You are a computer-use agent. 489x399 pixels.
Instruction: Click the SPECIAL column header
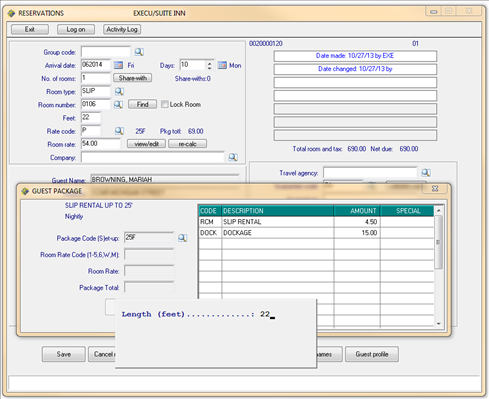point(407,211)
